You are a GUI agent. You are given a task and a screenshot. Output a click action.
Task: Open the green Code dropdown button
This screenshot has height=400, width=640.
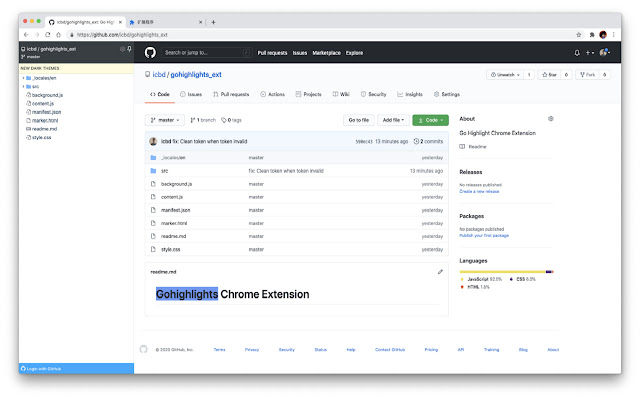click(430, 120)
